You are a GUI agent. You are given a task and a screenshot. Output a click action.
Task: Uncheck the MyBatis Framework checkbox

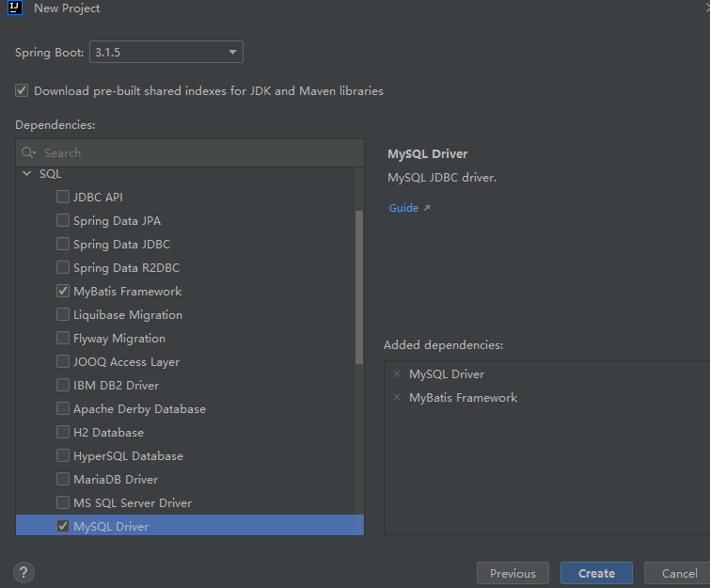(62, 291)
